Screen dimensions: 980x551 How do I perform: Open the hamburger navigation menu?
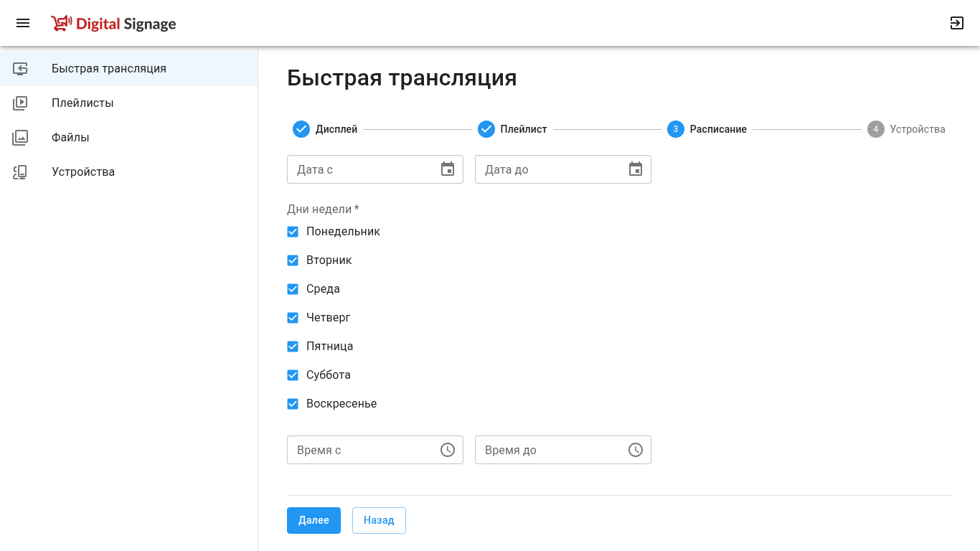[x=23, y=23]
